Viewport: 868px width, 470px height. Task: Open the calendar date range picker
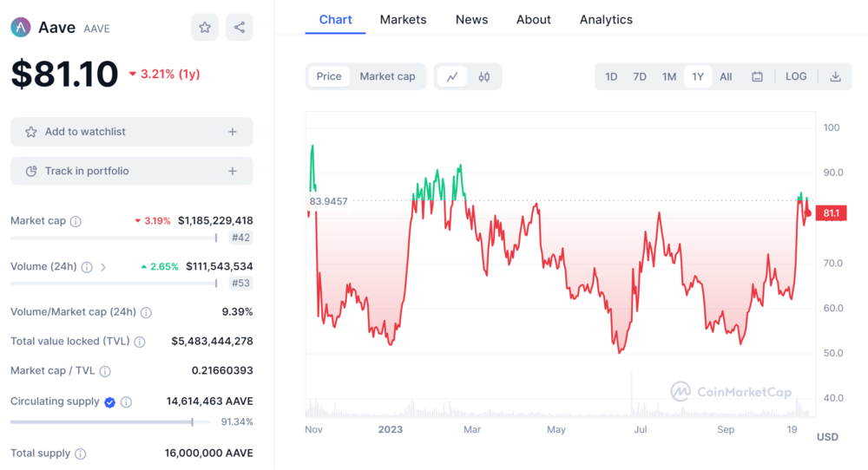click(757, 76)
